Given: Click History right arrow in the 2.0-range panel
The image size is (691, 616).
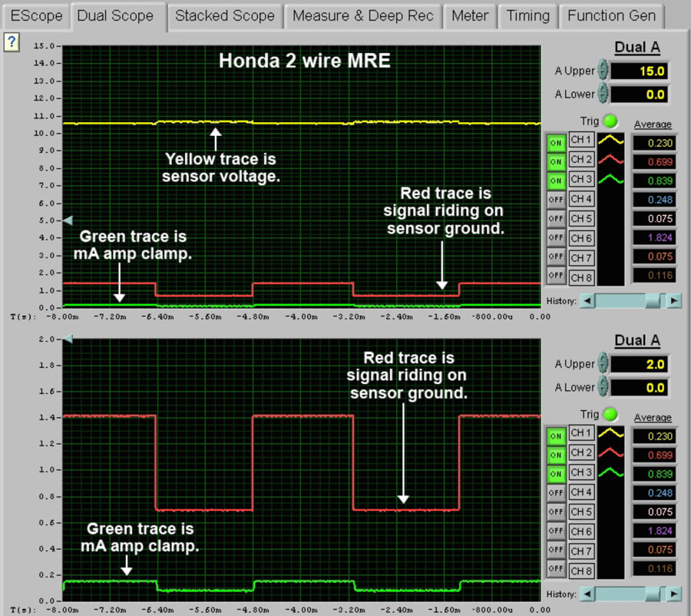Looking at the screenshot, I should 674,594.
